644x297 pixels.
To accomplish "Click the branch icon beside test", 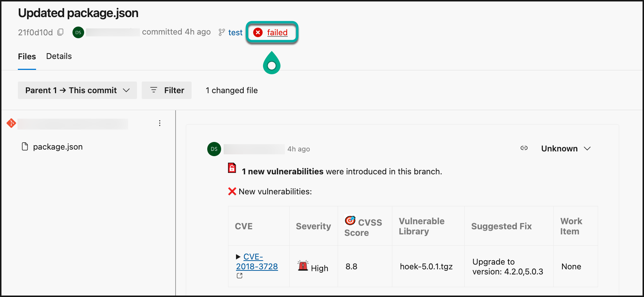I will (221, 32).
